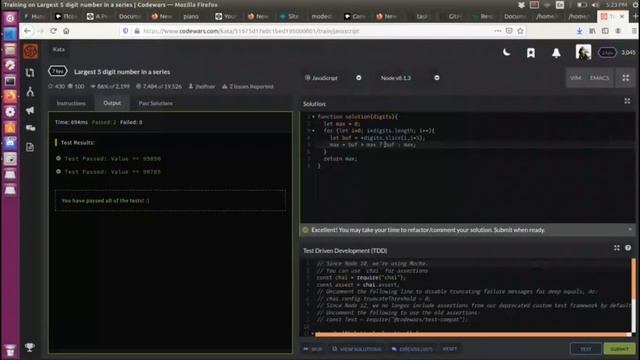Open page actions ellipsis in address bar

click(497, 31)
